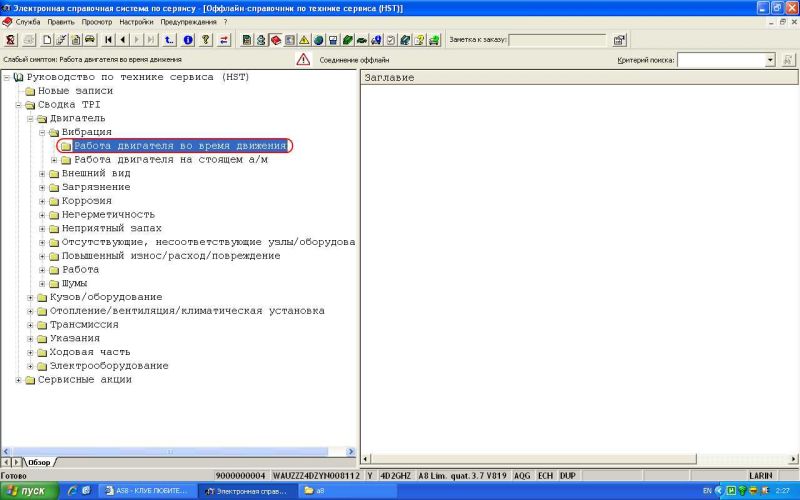Expand the Кузов/оборудование tree node

[x=30, y=297]
